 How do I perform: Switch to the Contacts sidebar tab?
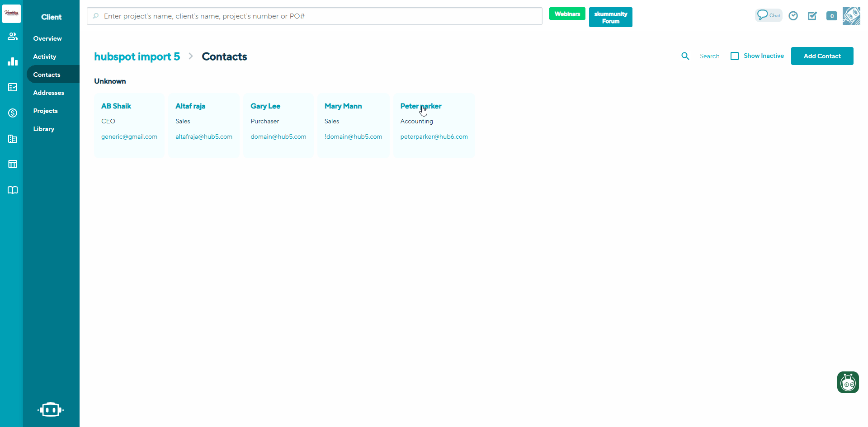46,74
